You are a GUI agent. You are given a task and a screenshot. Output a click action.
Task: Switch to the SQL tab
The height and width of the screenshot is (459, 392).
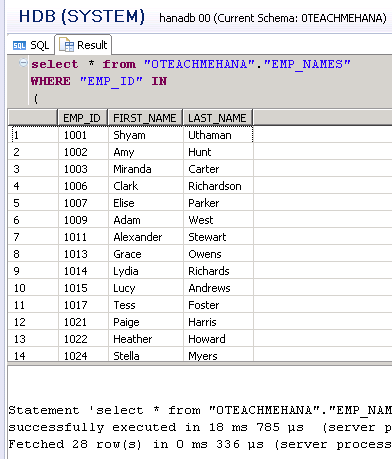click(x=31, y=45)
